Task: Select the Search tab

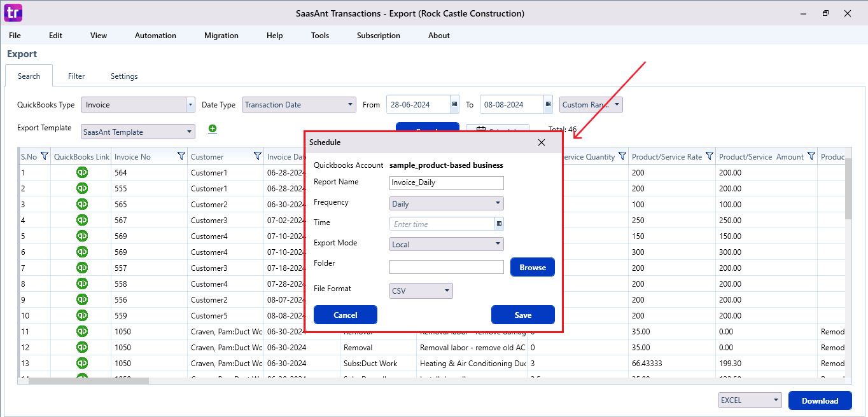Action: point(29,76)
